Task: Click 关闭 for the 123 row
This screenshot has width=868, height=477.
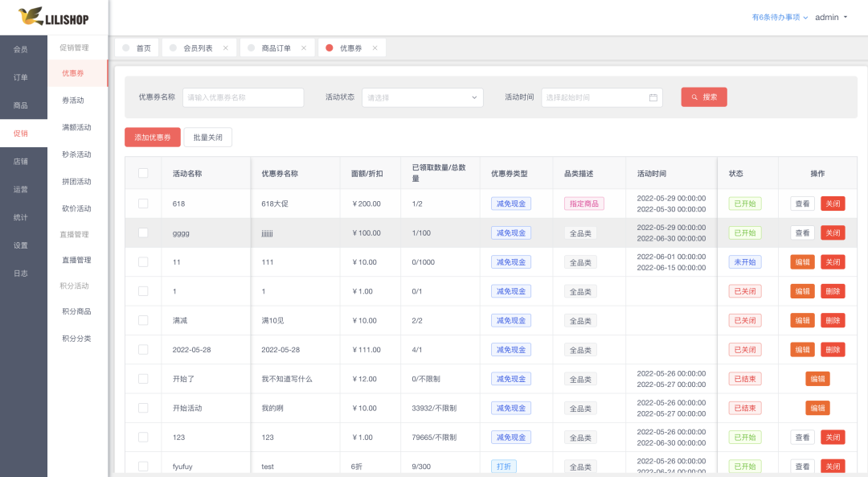Action: [833, 437]
